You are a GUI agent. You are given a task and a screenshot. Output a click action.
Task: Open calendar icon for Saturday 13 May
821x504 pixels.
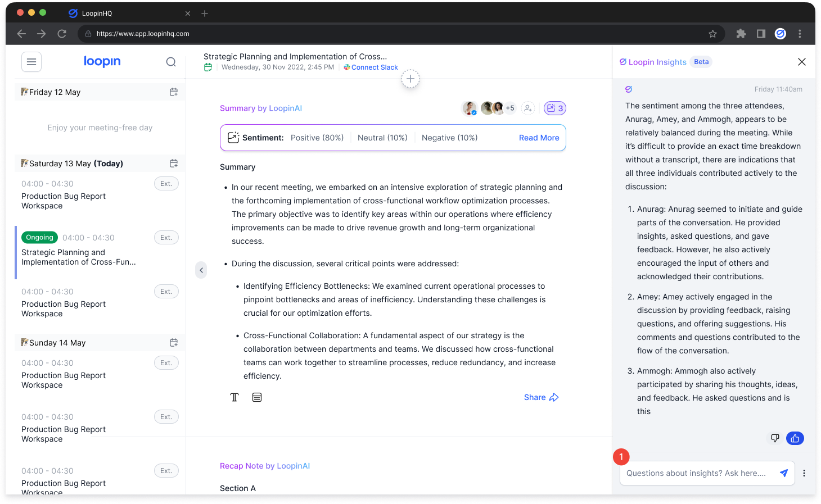[x=174, y=164]
